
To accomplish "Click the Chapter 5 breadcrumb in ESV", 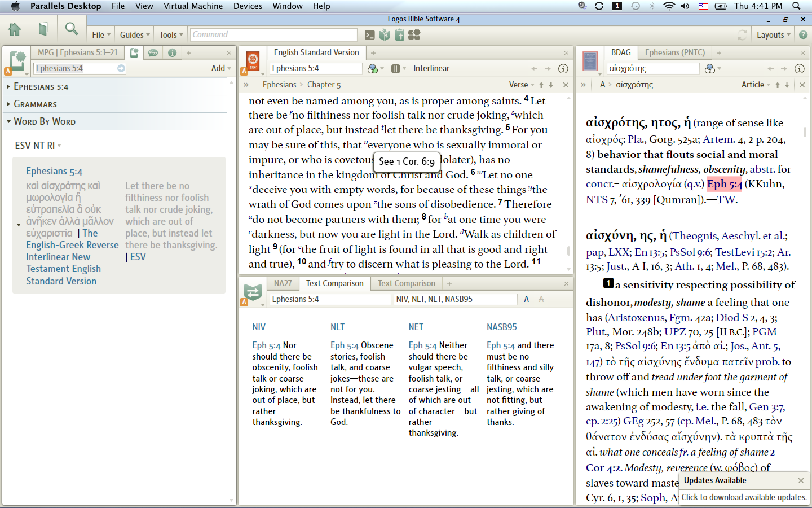I will tap(324, 85).
